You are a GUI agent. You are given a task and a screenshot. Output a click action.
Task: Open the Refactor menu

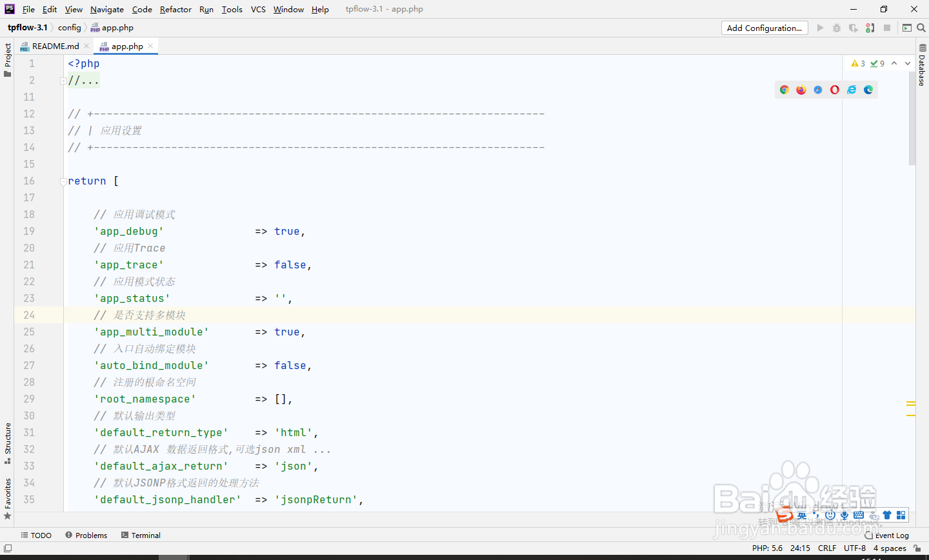(175, 9)
